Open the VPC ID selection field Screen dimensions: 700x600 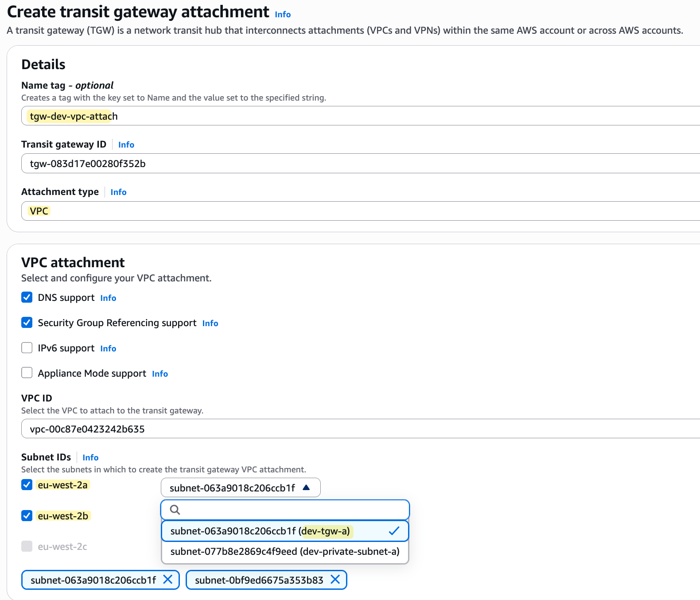click(x=361, y=429)
